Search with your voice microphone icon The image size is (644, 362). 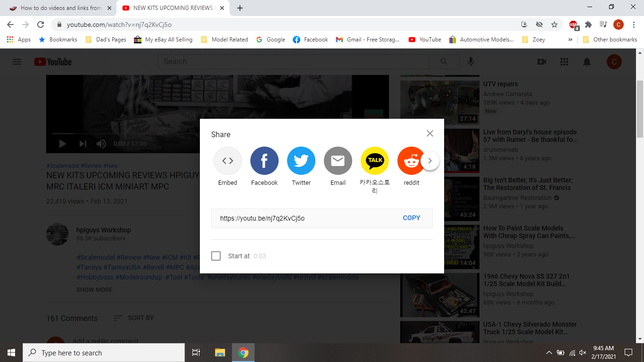471,62
